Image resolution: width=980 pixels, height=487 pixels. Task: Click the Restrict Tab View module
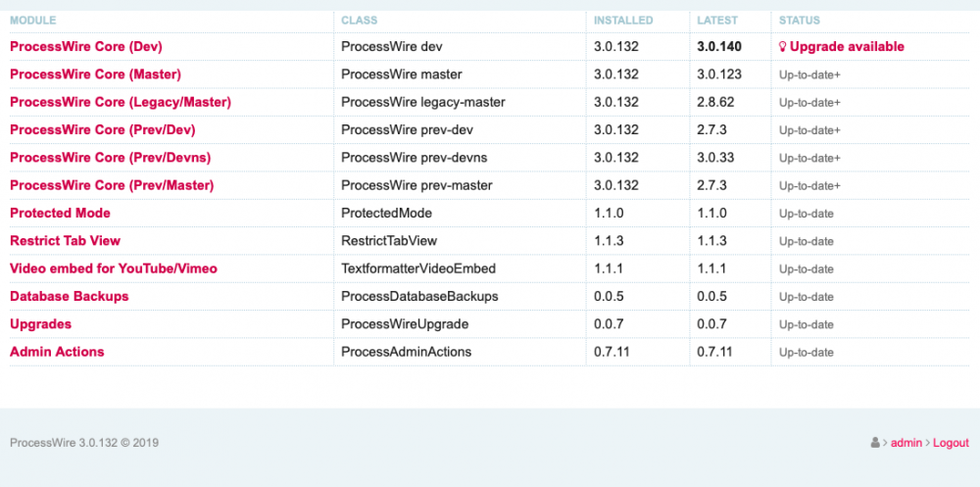point(66,241)
